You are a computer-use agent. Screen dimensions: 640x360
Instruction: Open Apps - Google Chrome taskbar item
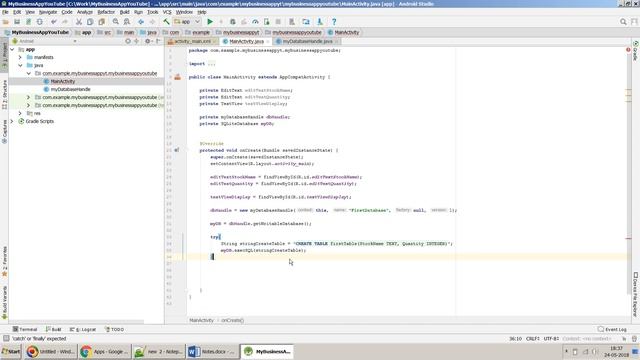point(104,351)
